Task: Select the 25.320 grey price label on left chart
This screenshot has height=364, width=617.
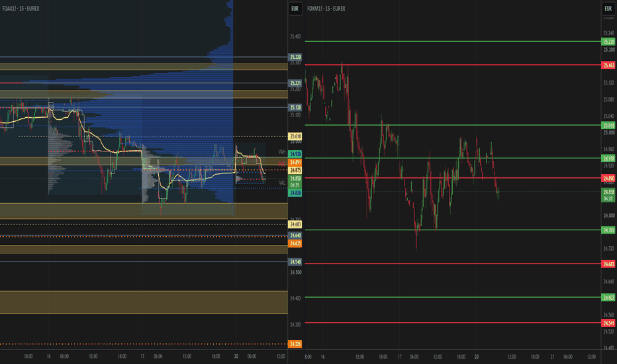Action: coord(295,58)
